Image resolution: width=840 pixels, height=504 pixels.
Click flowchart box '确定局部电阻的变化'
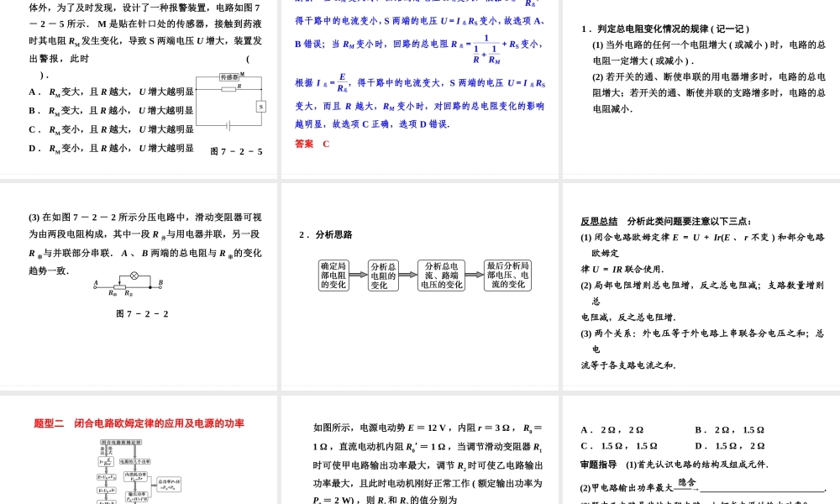(x=333, y=276)
